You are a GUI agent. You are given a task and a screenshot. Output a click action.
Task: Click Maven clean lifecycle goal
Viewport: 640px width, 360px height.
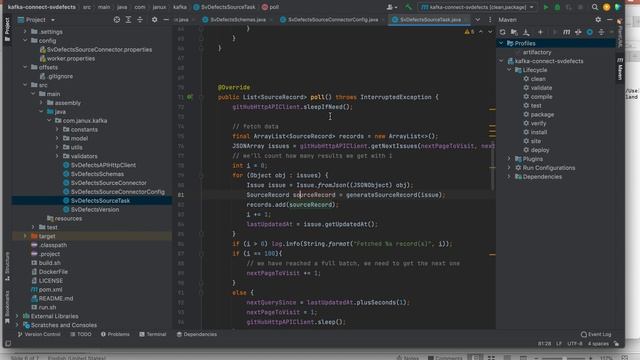coord(538,79)
